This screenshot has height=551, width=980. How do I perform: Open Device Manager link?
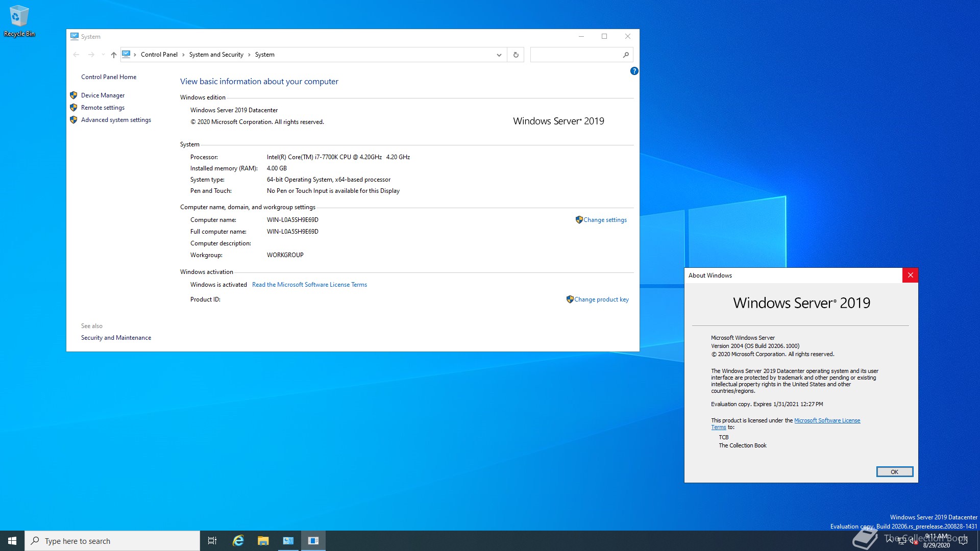click(x=103, y=95)
